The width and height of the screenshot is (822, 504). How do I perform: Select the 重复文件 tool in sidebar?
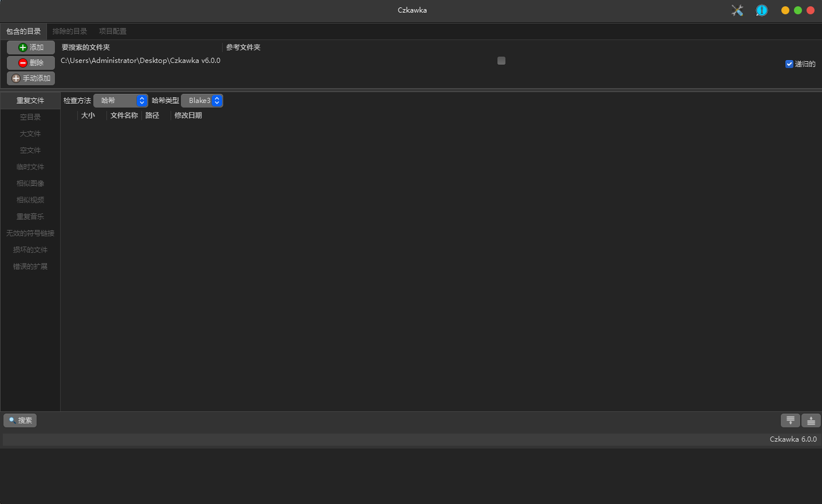30,101
